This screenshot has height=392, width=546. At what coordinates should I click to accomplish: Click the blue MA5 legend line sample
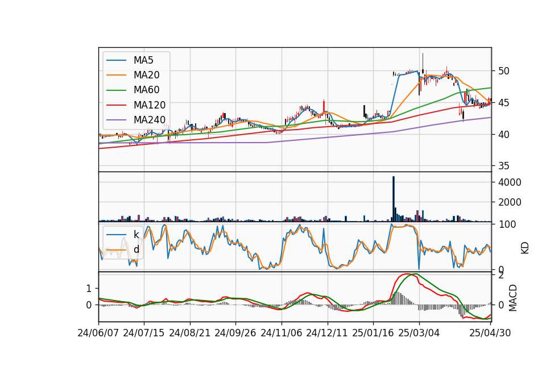(116, 60)
